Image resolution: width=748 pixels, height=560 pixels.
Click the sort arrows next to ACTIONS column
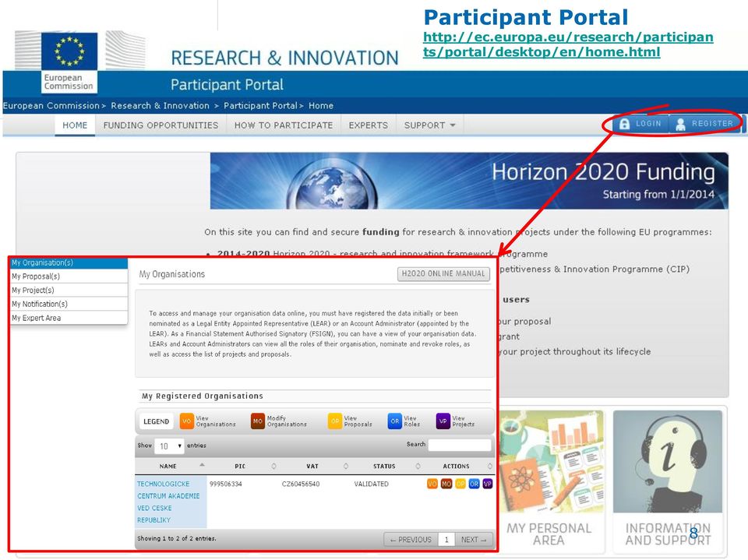tap(490, 466)
